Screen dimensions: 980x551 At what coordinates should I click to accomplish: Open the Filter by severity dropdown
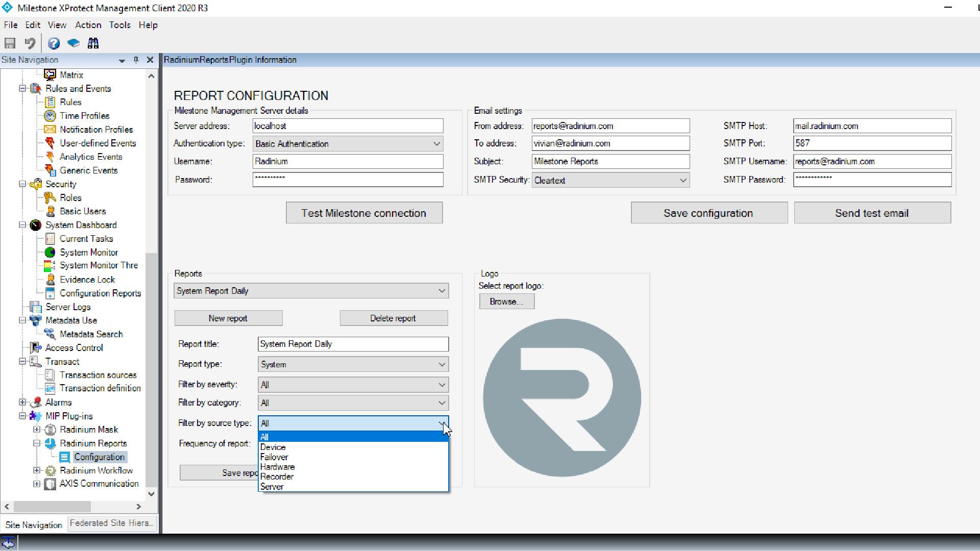pyautogui.click(x=353, y=385)
